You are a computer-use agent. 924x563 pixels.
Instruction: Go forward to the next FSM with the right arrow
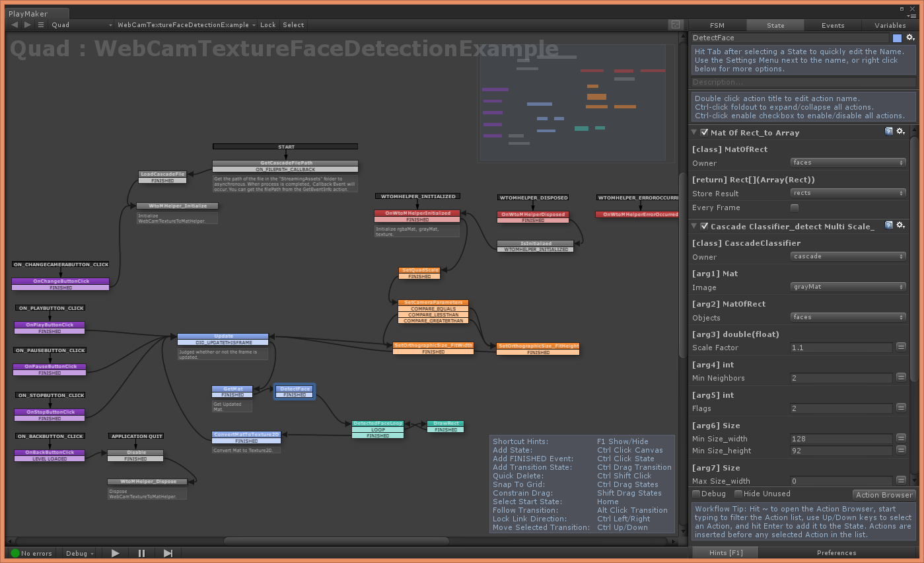[27, 25]
